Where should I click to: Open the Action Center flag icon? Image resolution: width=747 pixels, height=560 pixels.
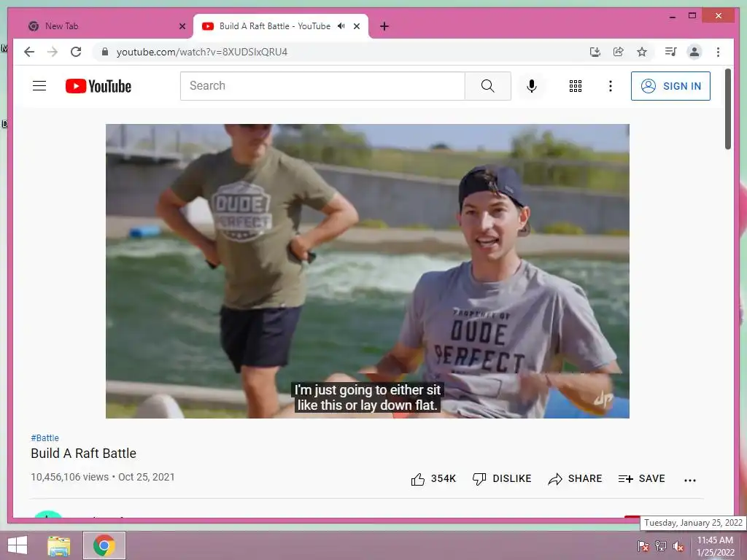(643, 546)
